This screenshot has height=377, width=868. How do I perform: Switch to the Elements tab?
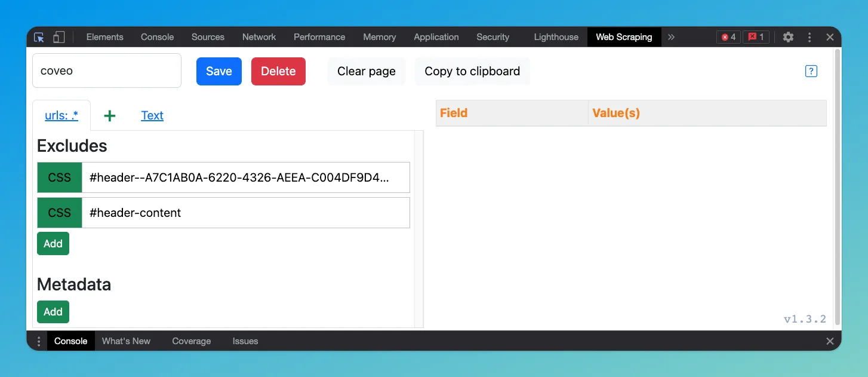(x=104, y=37)
